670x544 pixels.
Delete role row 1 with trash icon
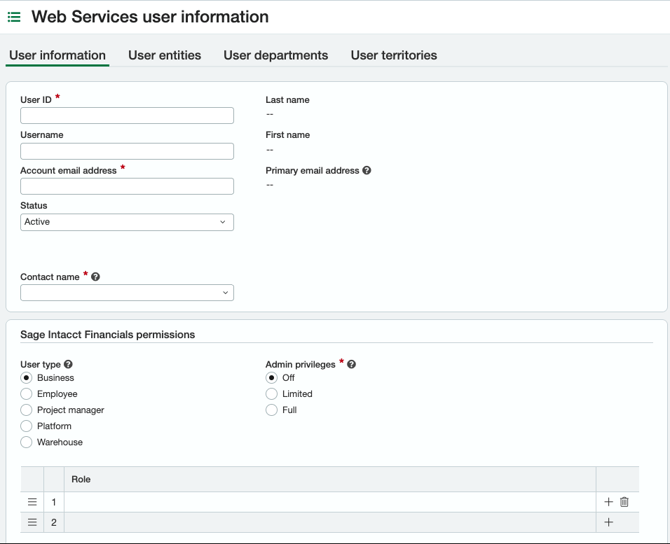(624, 502)
